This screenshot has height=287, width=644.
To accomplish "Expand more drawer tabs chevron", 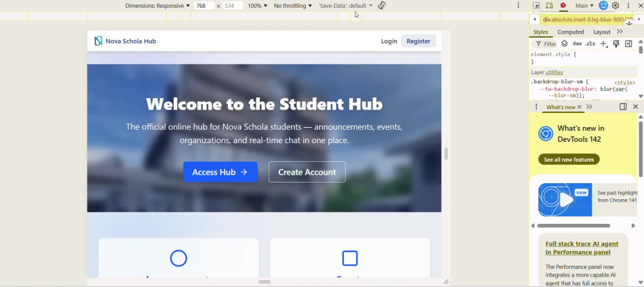I will 589,107.
